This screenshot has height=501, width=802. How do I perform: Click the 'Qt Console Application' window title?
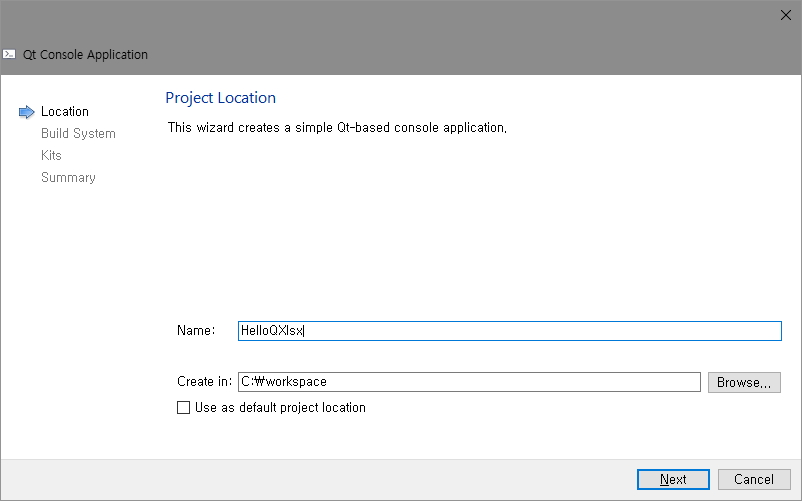click(85, 55)
